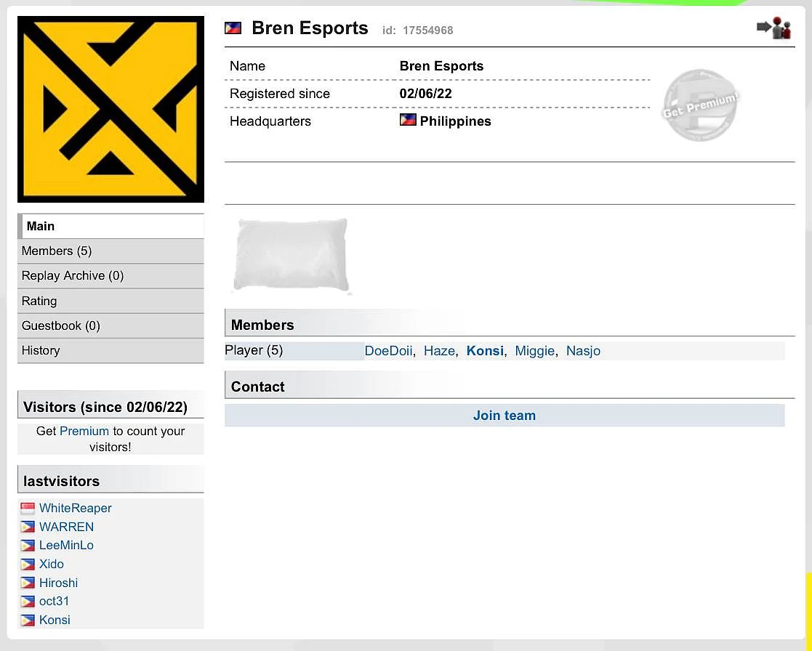The height and width of the screenshot is (651, 812).
Task: Click the Contact section heading
Action: 257,387
